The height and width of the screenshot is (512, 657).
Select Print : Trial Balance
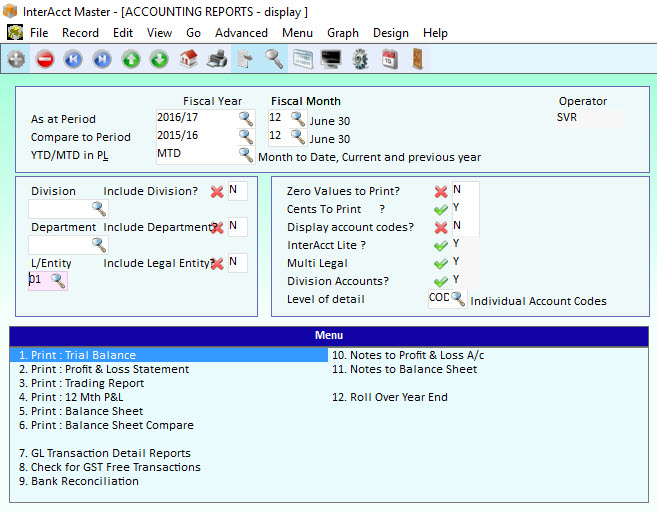pos(168,355)
